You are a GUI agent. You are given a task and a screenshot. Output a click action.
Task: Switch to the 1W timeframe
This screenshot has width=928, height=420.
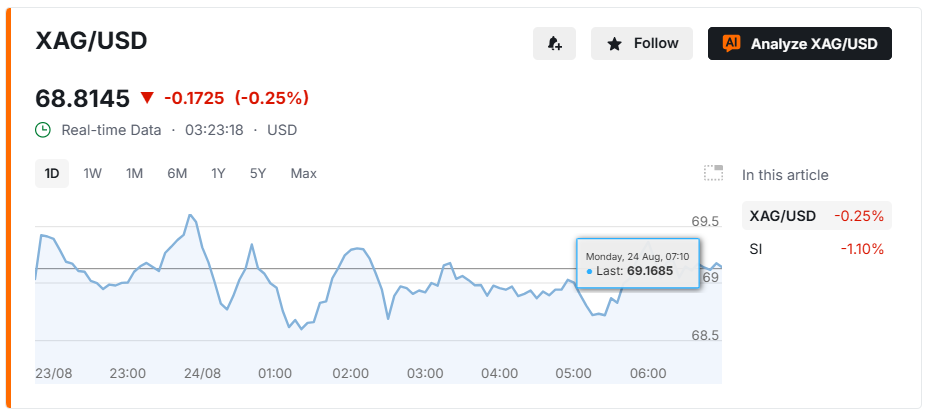tap(92, 173)
